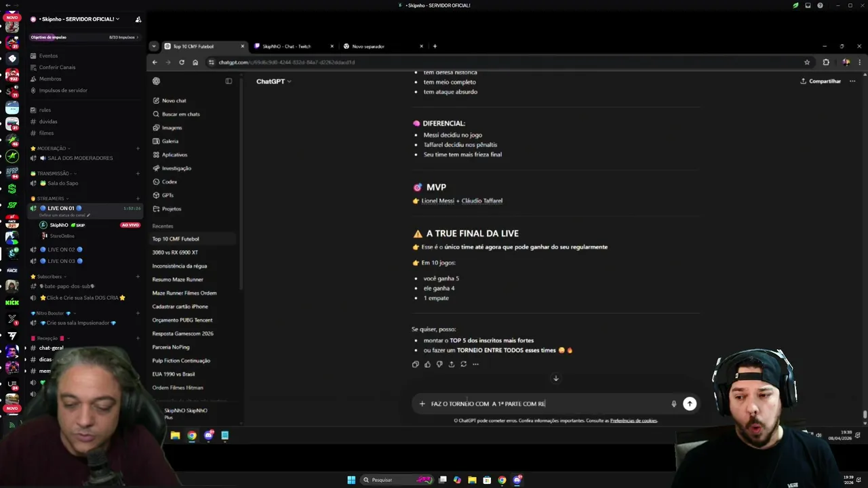Viewport: 868px width, 488px height.
Task: Open the Windows Start menu
Action: [351, 480]
